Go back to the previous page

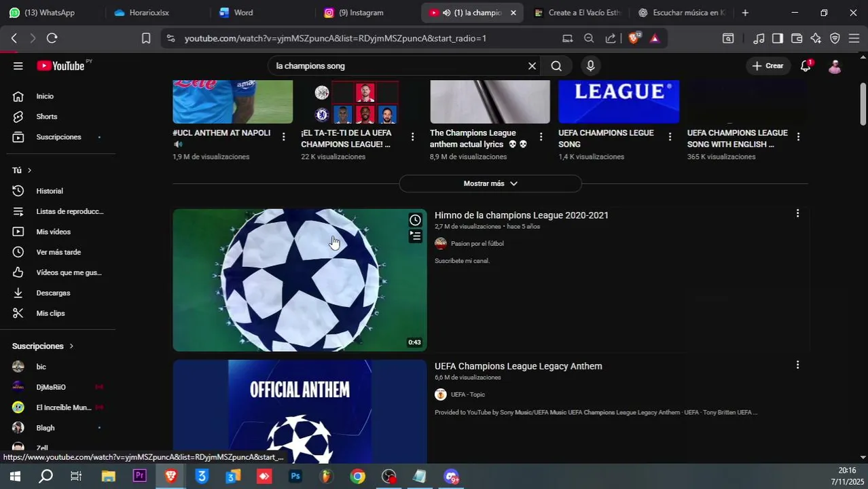pyautogui.click(x=14, y=39)
